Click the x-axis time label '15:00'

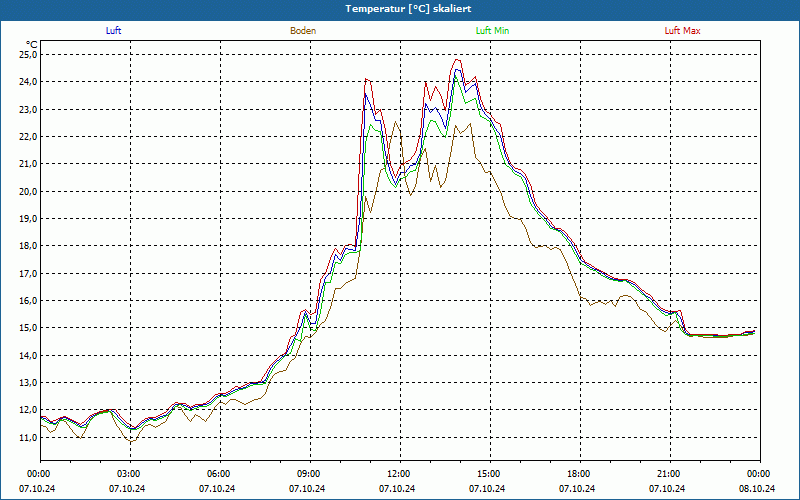pos(490,474)
